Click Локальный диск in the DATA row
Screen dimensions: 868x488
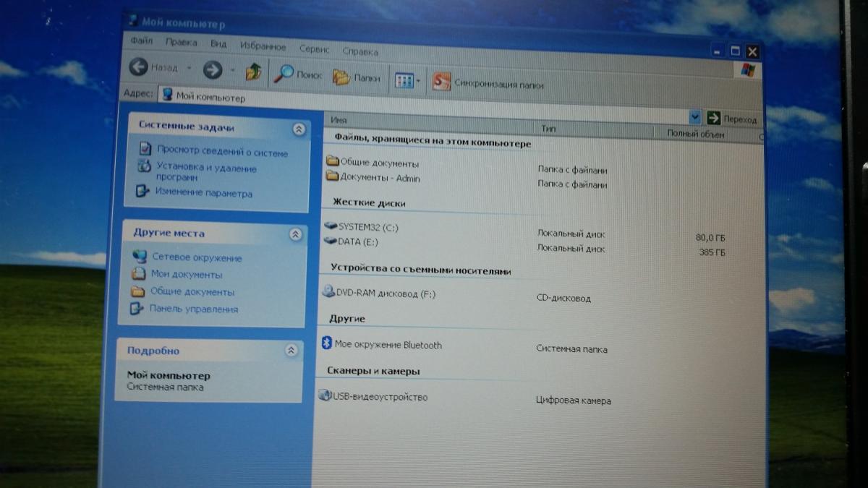point(571,248)
